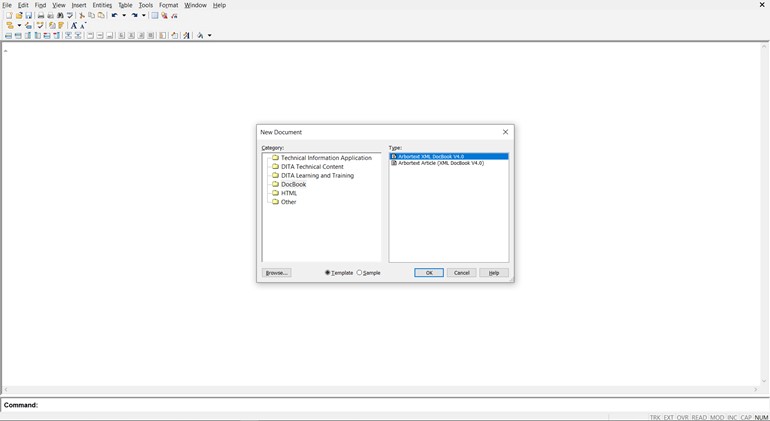Select the Sample radio button

[359, 273]
